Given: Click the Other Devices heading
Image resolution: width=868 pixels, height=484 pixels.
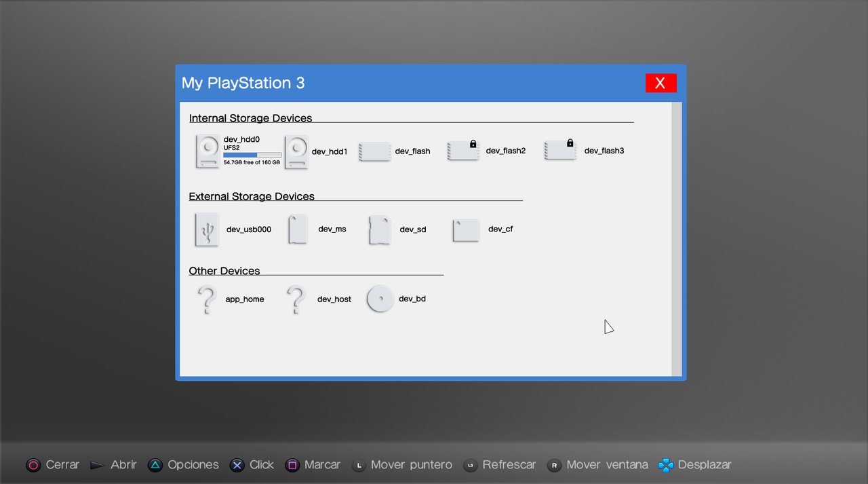Looking at the screenshot, I should pyautogui.click(x=224, y=271).
